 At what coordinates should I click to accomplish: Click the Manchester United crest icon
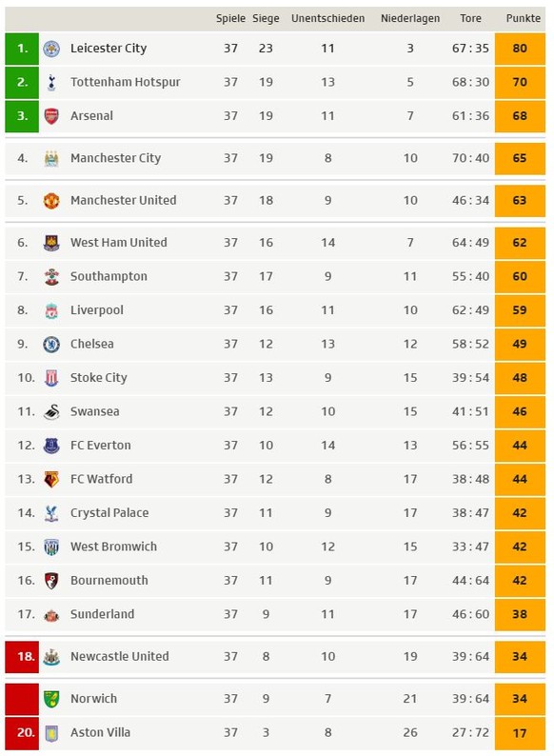click(51, 201)
